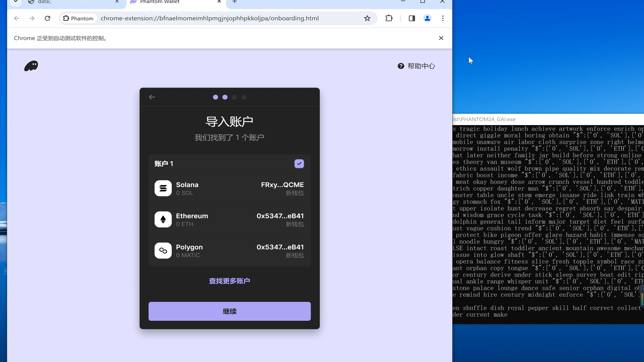The height and width of the screenshot is (362, 644).
Task: Click the 我们找到了 1 个账户 subtitle
Action: (229, 138)
